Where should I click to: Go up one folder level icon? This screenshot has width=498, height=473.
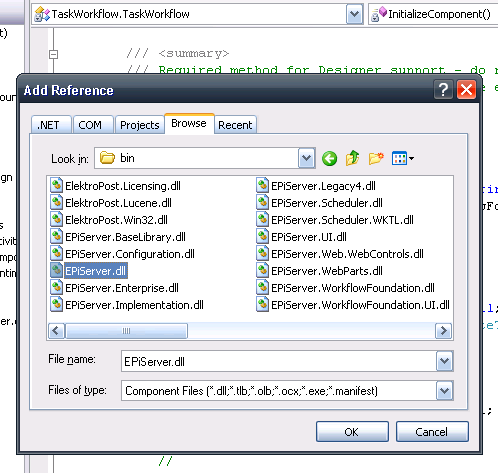pyautogui.click(x=352, y=158)
